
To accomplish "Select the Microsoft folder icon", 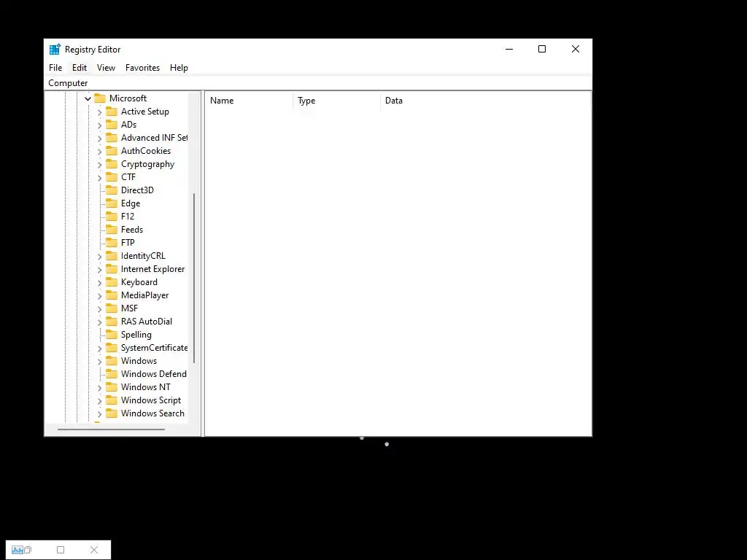I will click(100, 98).
